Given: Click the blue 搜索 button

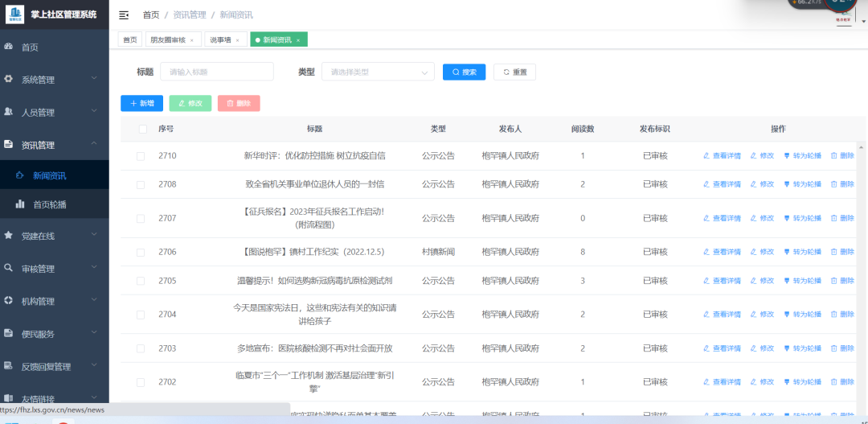Looking at the screenshot, I should [x=464, y=72].
